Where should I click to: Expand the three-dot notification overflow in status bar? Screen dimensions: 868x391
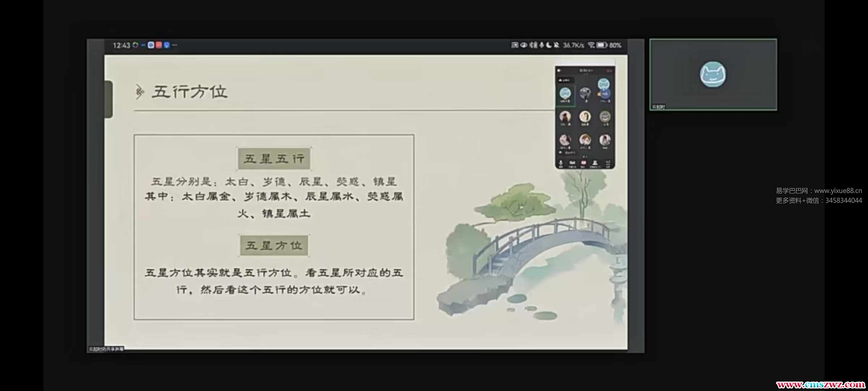pos(175,45)
